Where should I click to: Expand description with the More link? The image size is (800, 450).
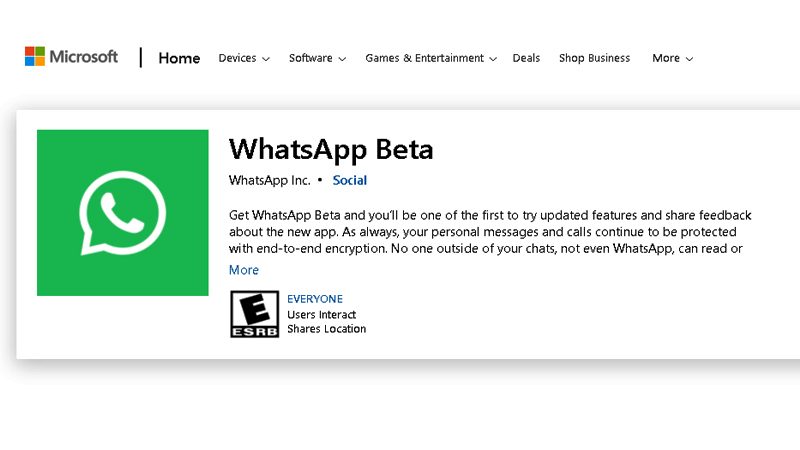click(244, 270)
